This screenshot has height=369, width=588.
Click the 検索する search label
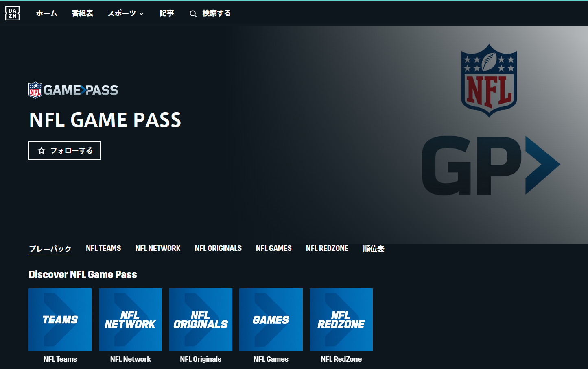coord(216,13)
